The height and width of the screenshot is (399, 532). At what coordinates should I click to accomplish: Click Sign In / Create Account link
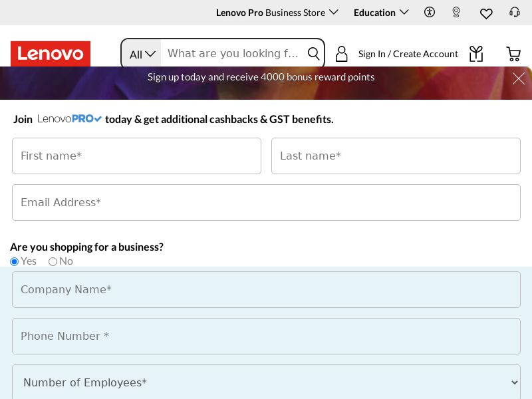coord(408,54)
